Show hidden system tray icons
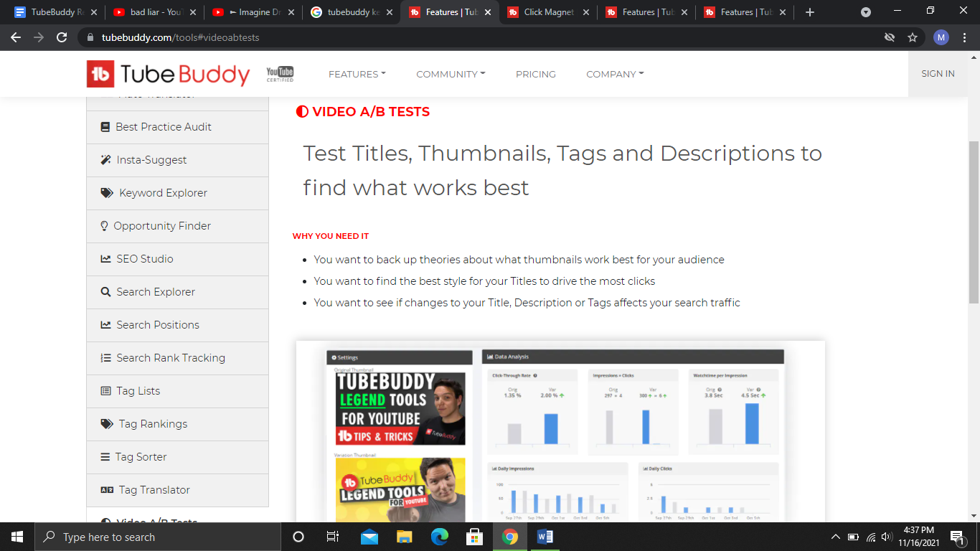Viewport: 980px width, 551px height. [x=836, y=537]
